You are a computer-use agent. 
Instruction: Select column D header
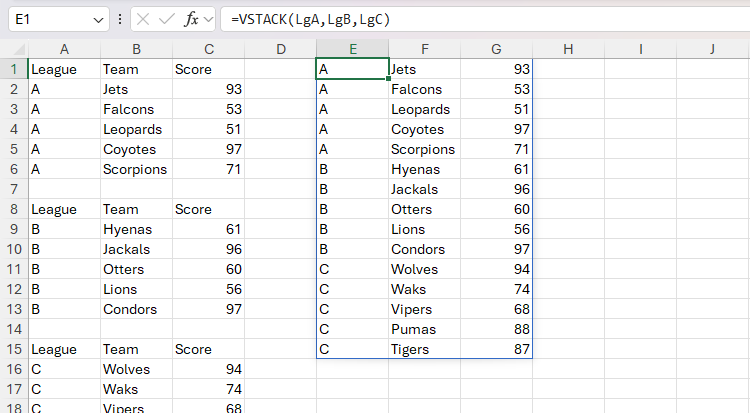280,49
